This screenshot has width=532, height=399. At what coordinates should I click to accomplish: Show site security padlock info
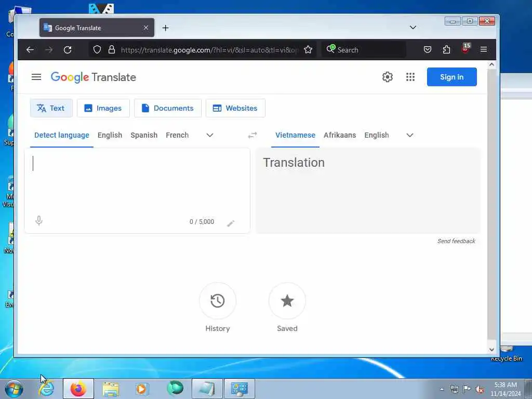coord(111,50)
